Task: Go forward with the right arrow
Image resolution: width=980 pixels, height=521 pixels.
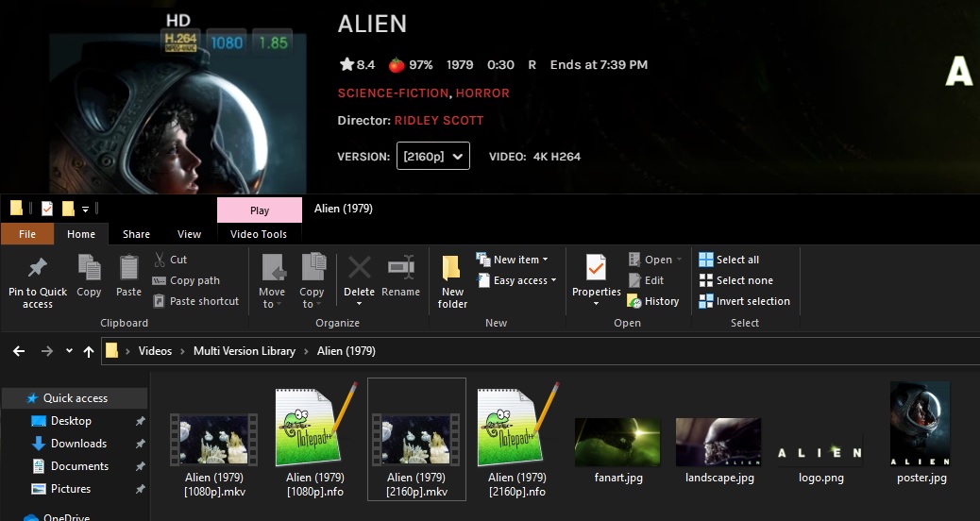Action: pos(47,351)
